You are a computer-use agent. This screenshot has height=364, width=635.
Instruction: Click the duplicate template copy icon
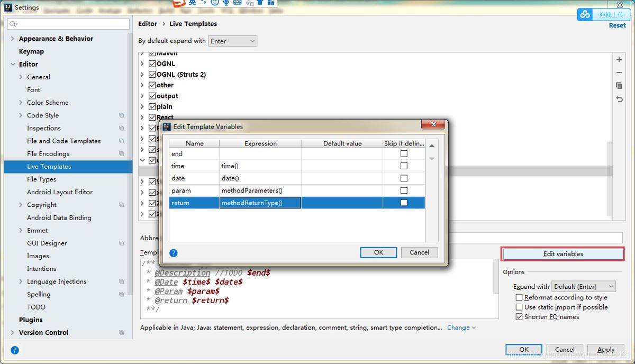click(619, 86)
